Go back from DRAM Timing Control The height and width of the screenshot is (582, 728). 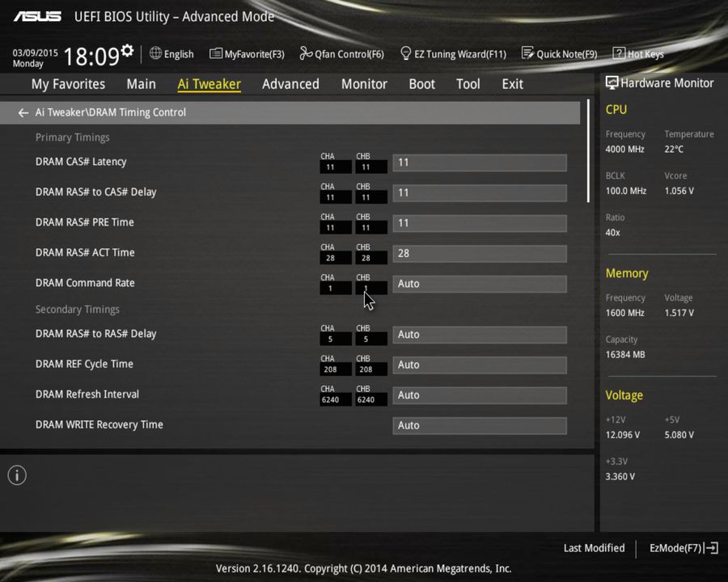point(23,112)
